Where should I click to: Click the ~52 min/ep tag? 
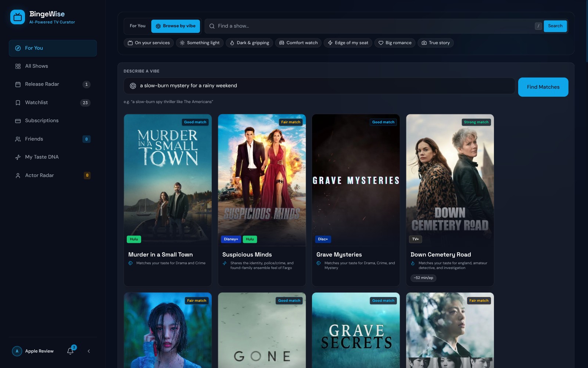click(423, 278)
